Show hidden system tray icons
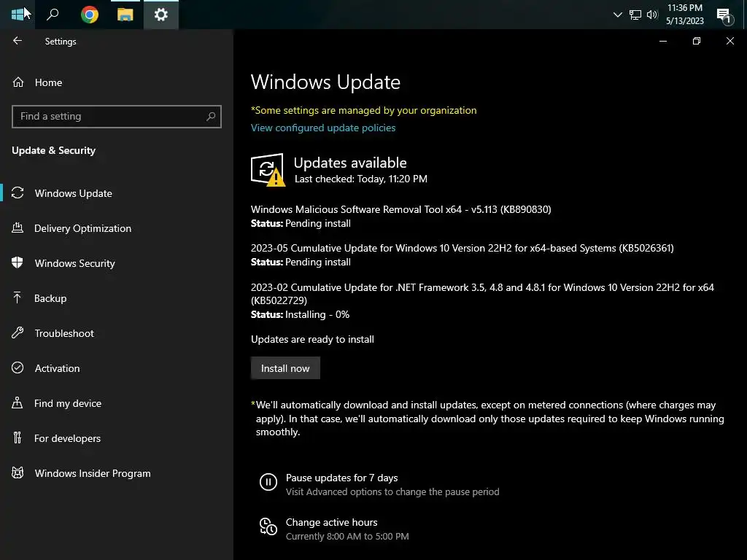Screen dimensions: 747x560 point(618,15)
